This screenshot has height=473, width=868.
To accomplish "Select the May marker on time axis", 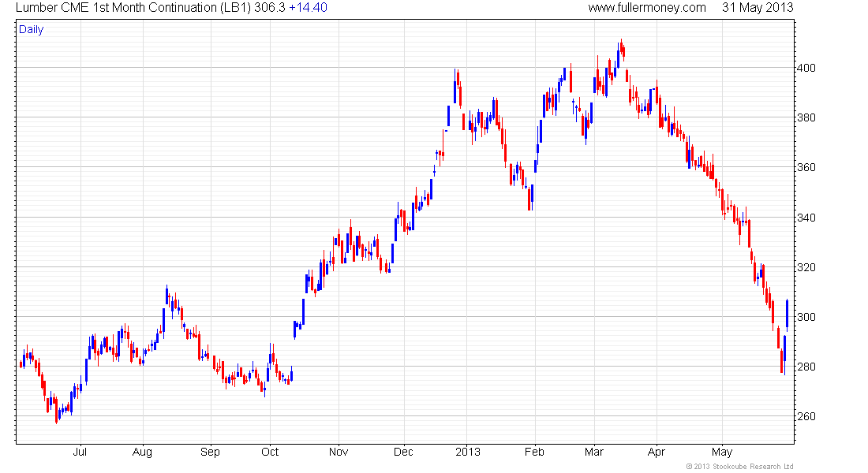I will click(x=722, y=452).
